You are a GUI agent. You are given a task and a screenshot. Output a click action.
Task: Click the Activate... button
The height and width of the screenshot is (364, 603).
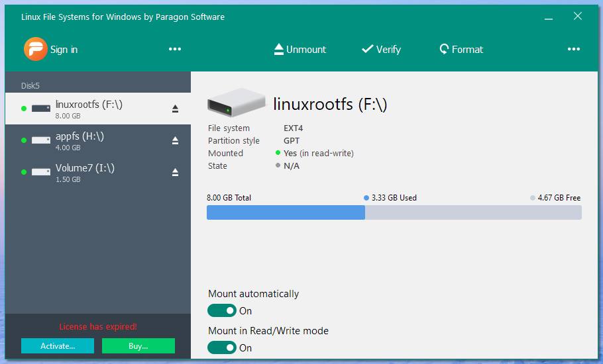[x=58, y=346]
